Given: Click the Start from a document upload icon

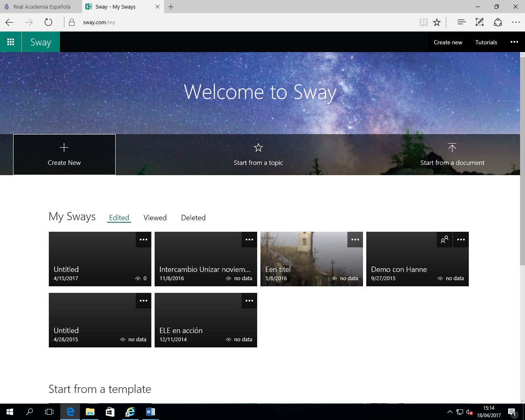Looking at the screenshot, I should click(x=452, y=148).
